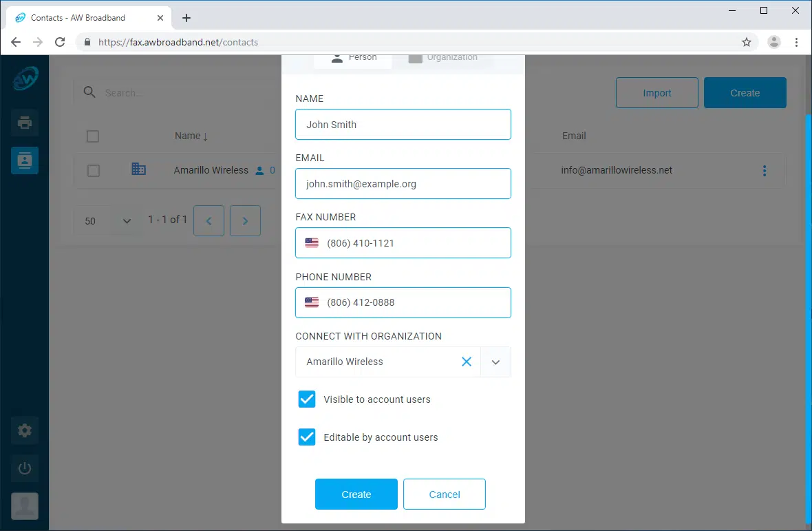Image resolution: width=812 pixels, height=531 pixels.
Task: Open Amarillo Wireless row three-dot menu
Action: (765, 170)
